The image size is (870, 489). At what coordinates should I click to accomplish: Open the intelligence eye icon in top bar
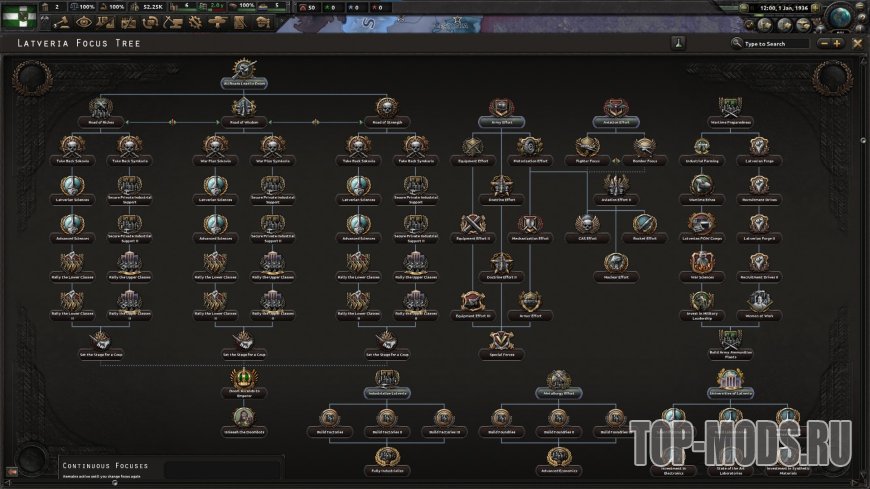pyautogui.click(x=84, y=23)
